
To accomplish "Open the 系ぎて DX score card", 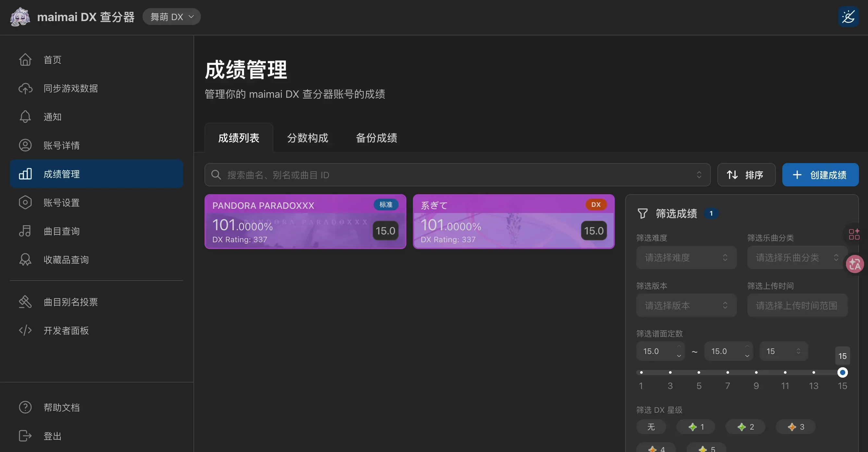I will tap(514, 221).
